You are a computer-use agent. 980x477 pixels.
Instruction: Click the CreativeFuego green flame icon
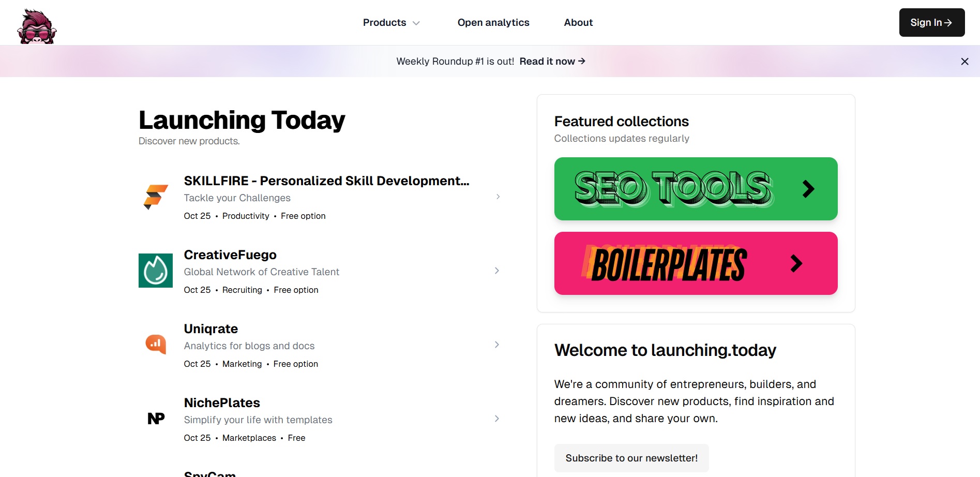[x=156, y=271]
